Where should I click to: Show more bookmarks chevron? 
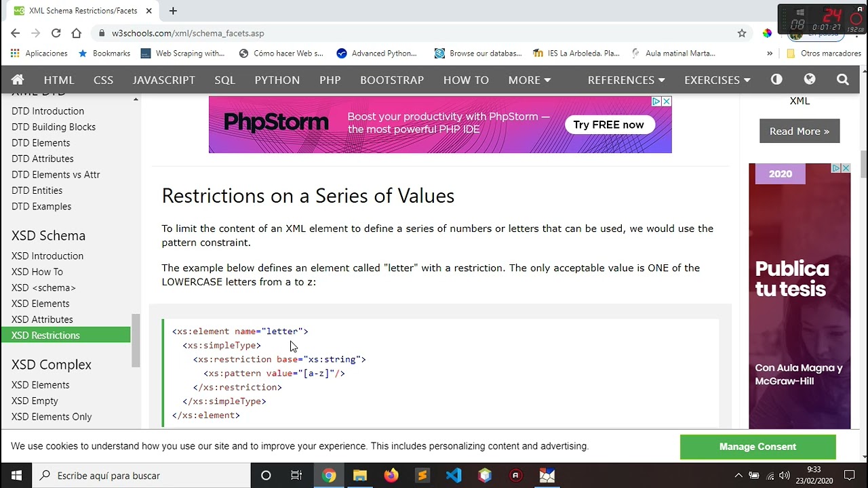(x=770, y=53)
